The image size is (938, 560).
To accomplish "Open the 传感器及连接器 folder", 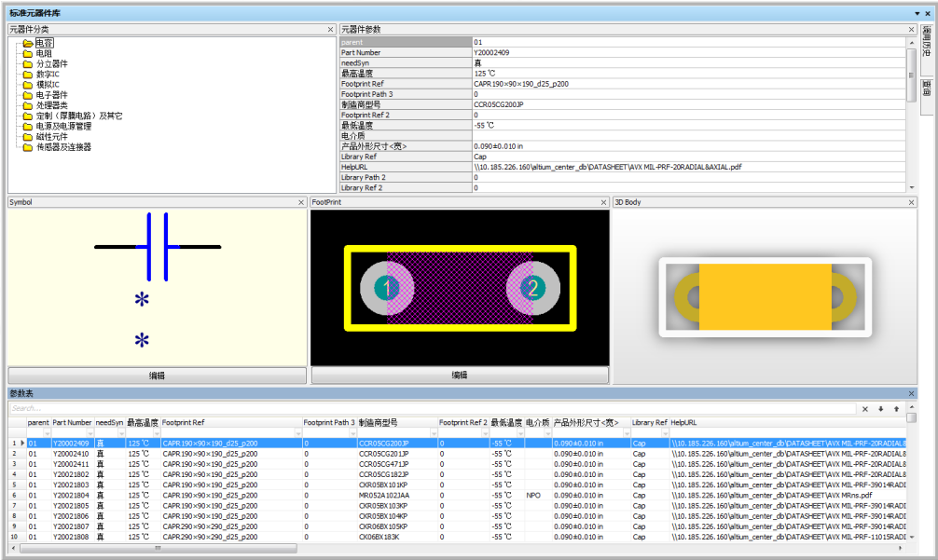I will pyautogui.click(x=62, y=147).
